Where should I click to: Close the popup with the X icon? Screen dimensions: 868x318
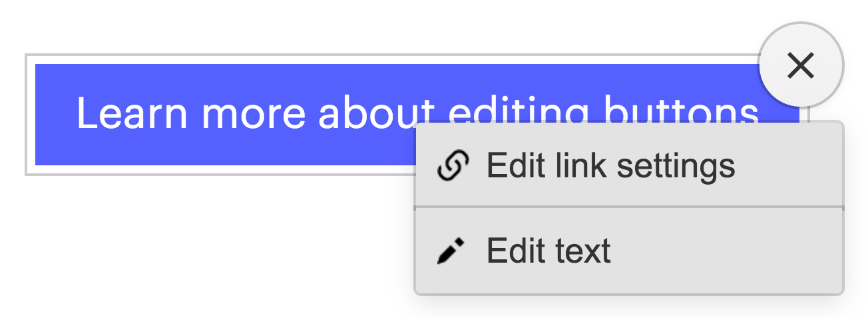point(801,65)
